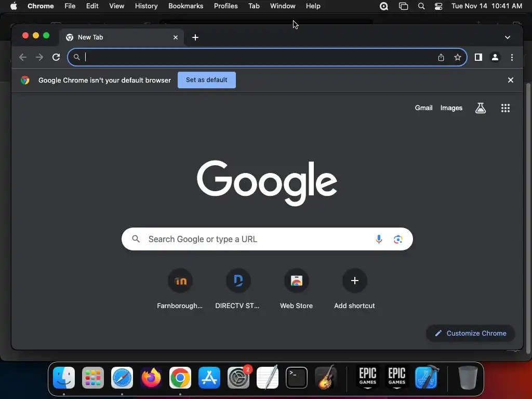Go forward with the forward arrow

coord(39,57)
